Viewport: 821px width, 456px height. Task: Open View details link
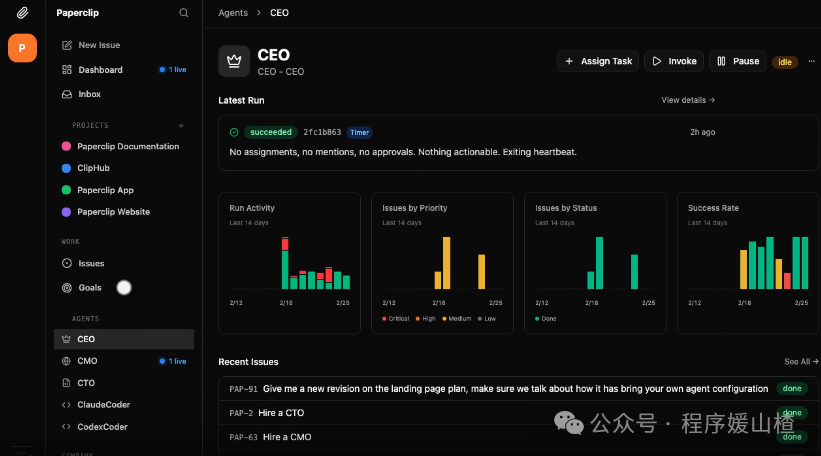coord(688,100)
